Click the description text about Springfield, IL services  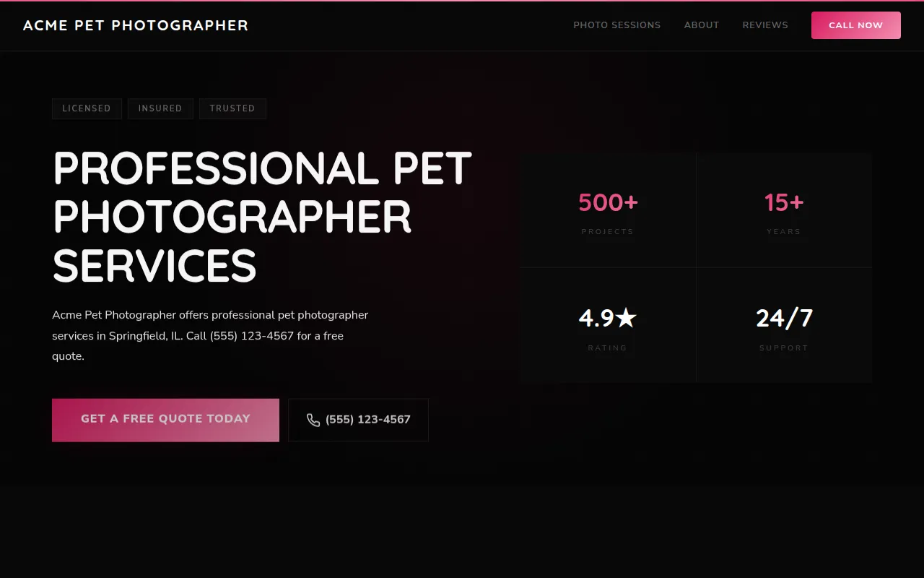(x=209, y=335)
